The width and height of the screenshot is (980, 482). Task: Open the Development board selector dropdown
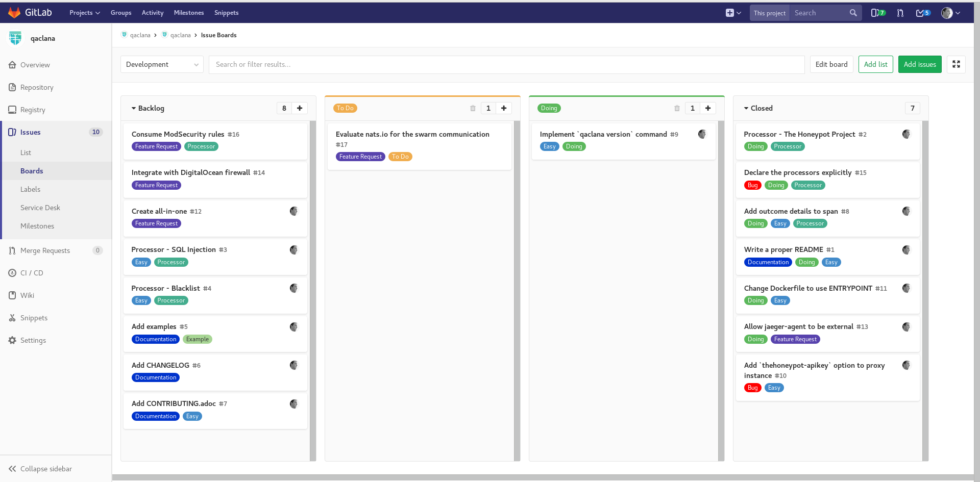(x=161, y=64)
